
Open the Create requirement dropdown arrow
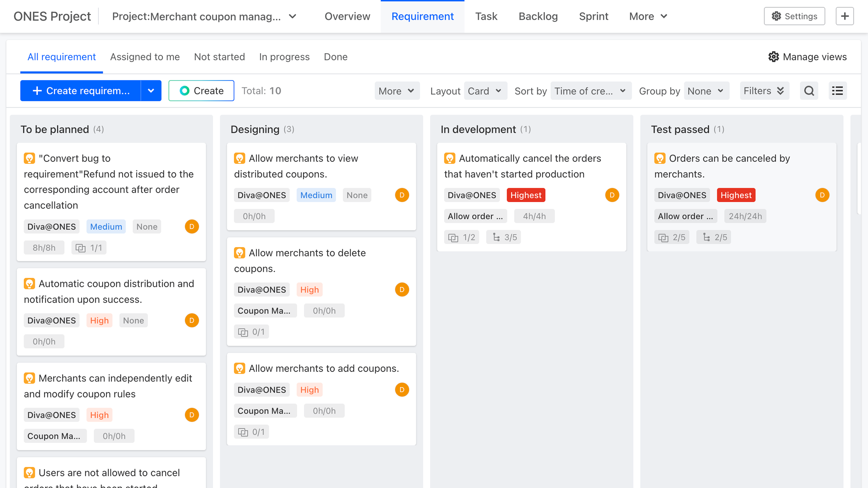(151, 91)
